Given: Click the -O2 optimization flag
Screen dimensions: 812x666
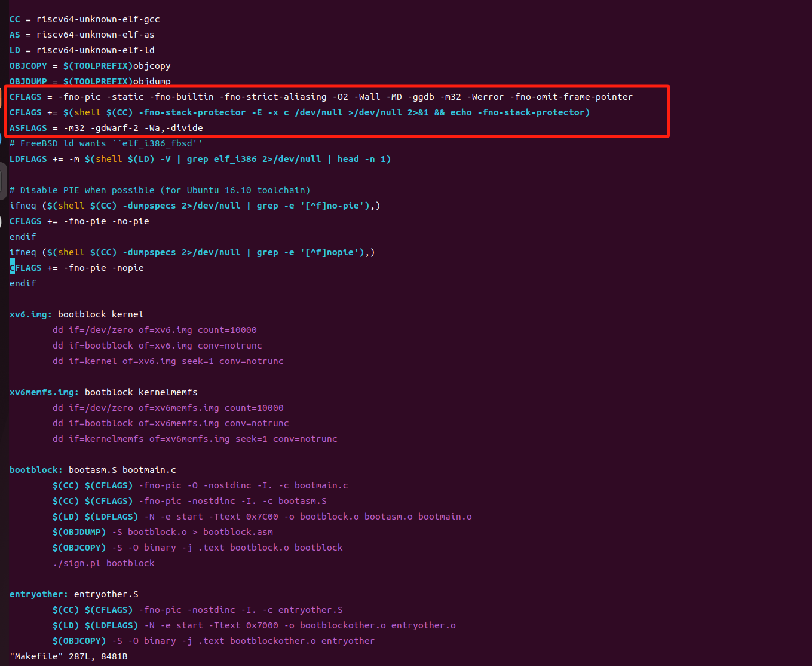Looking at the screenshot, I should click(340, 97).
